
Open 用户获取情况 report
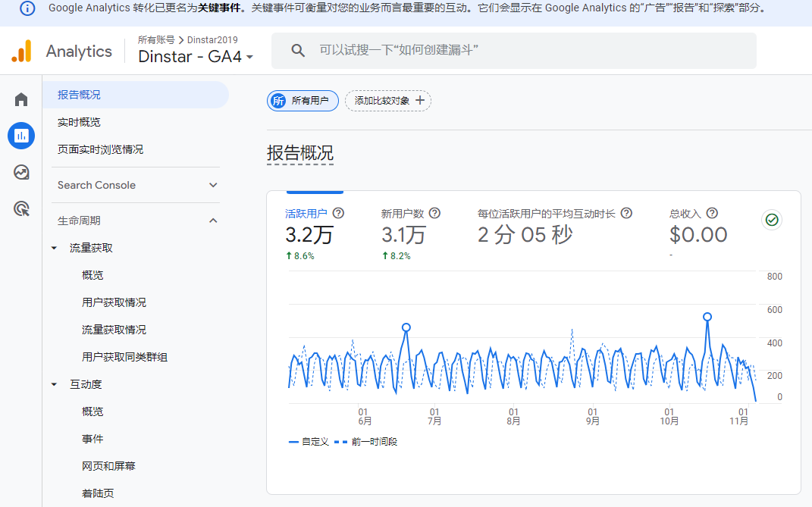114,302
